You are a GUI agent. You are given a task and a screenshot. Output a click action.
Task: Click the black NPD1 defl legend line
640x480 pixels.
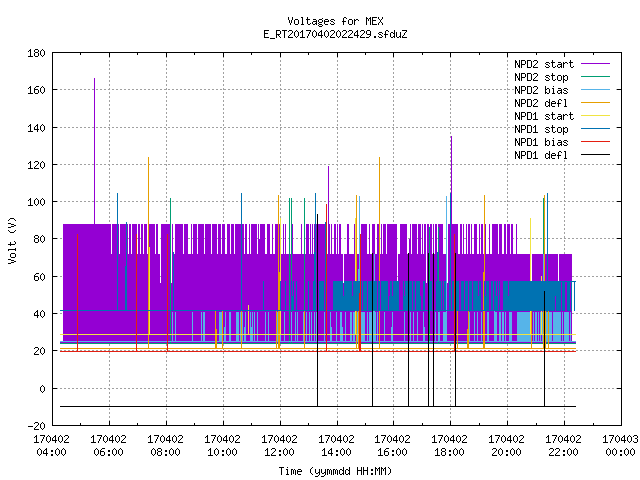595,155
